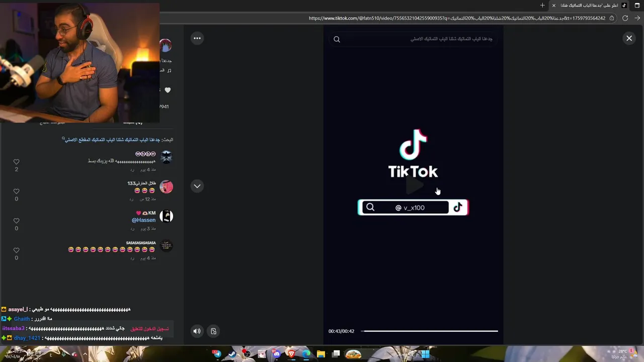Open Microsoft Edge from the taskbar

click(x=306, y=354)
